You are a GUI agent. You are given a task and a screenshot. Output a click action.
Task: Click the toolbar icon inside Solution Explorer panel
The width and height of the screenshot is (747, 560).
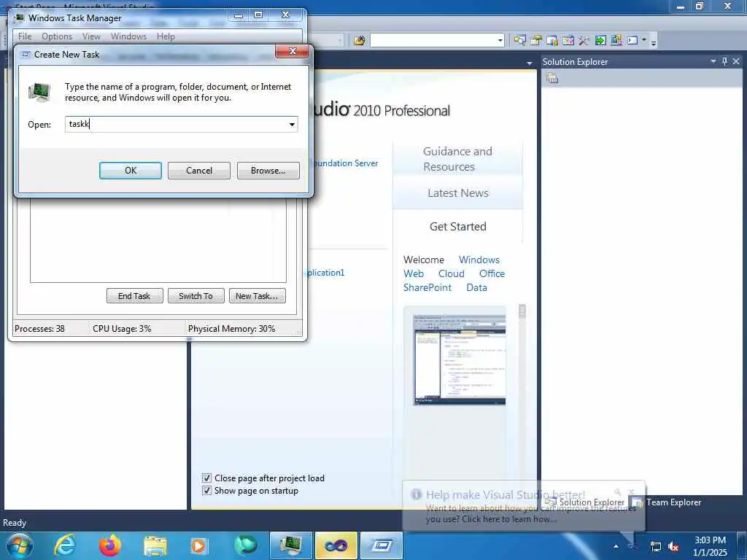[x=553, y=79]
